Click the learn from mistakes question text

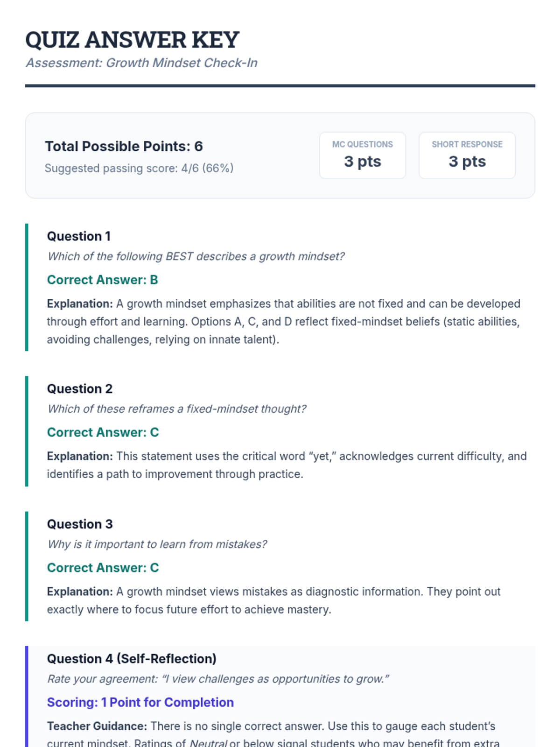click(157, 544)
